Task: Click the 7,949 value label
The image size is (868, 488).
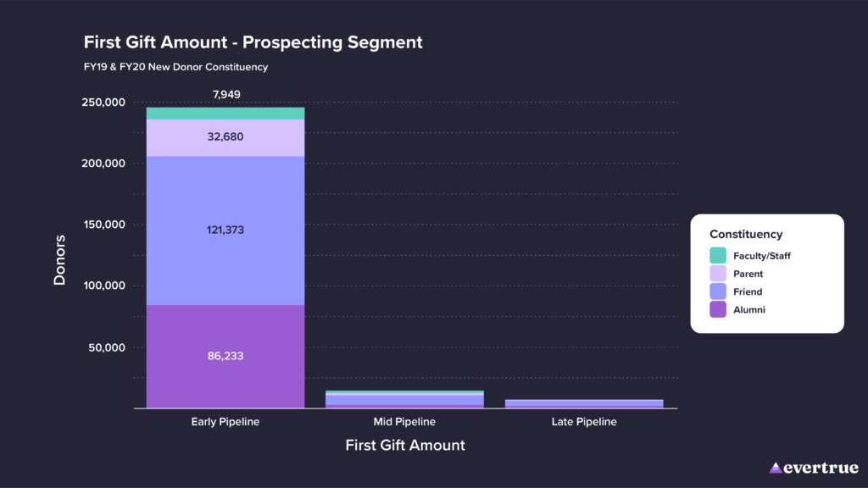Action: click(x=225, y=94)
